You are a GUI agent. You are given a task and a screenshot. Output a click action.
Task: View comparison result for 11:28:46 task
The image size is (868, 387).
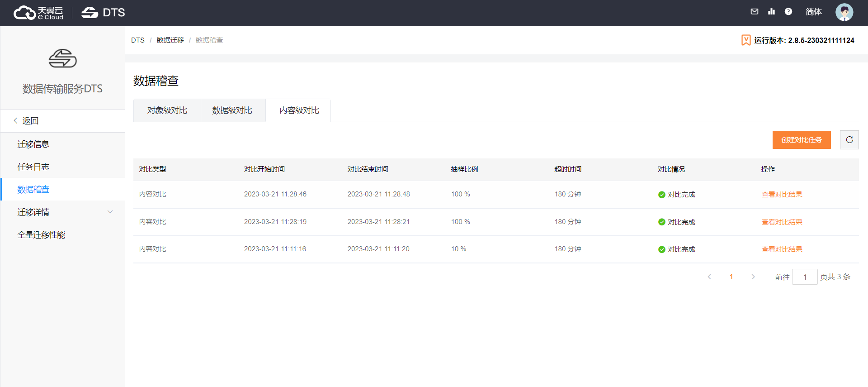782,195
